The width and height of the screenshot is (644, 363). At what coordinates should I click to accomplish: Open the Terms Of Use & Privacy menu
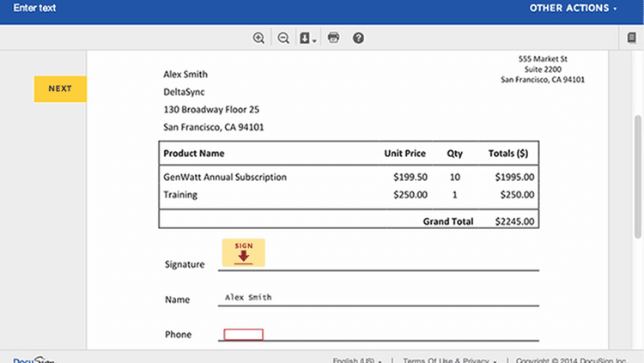click(x=449, y=360)
